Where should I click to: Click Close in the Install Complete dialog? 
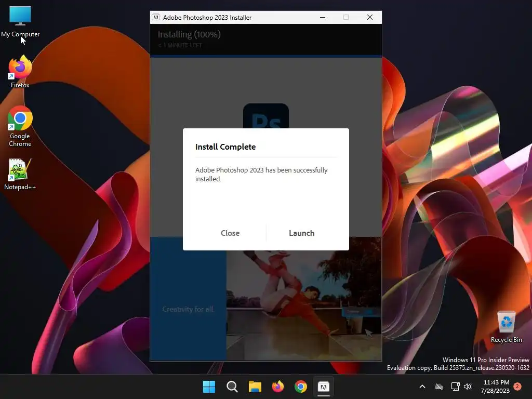230,233
